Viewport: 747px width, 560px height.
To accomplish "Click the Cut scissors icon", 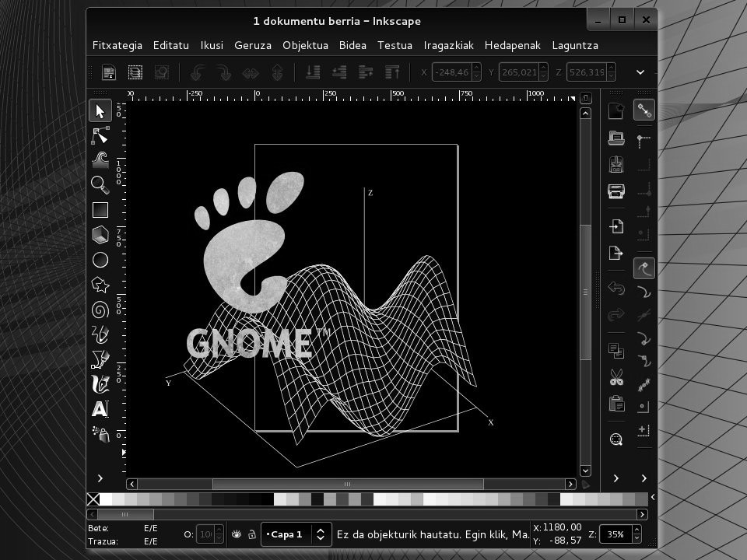I will [x=616, y=377].
